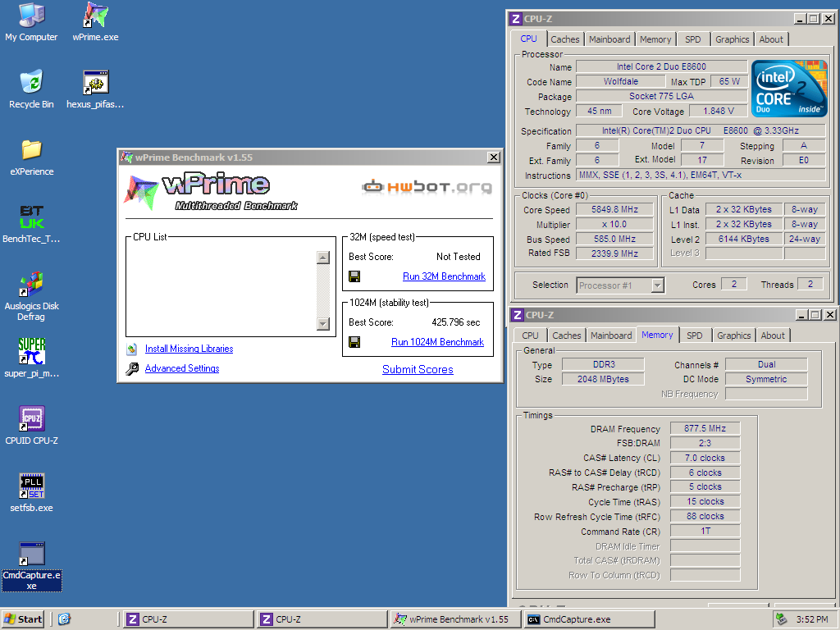Activate CmdCapture.exe taskbar button
The height and width of the screenshot is (630, 840).
point(589,619)
